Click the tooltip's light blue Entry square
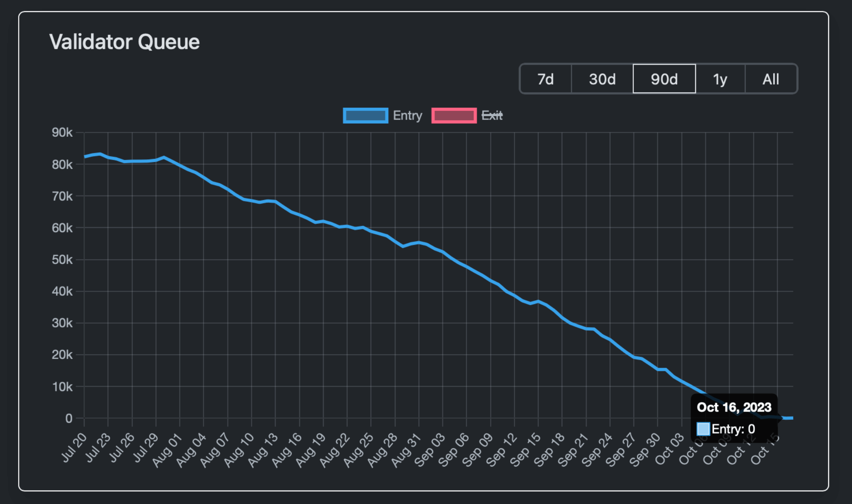The width and height of the screenshot is (852, 504). [703, 429]
